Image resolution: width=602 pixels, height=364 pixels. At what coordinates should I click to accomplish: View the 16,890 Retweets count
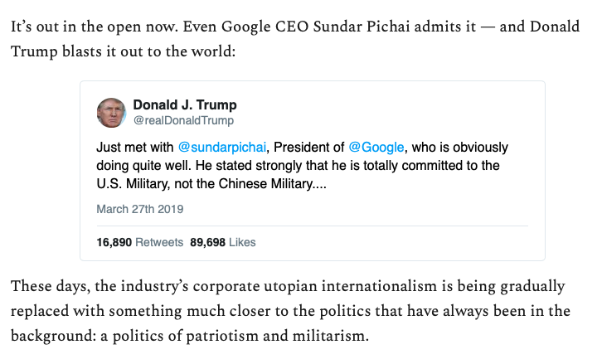tap(140, 242)
